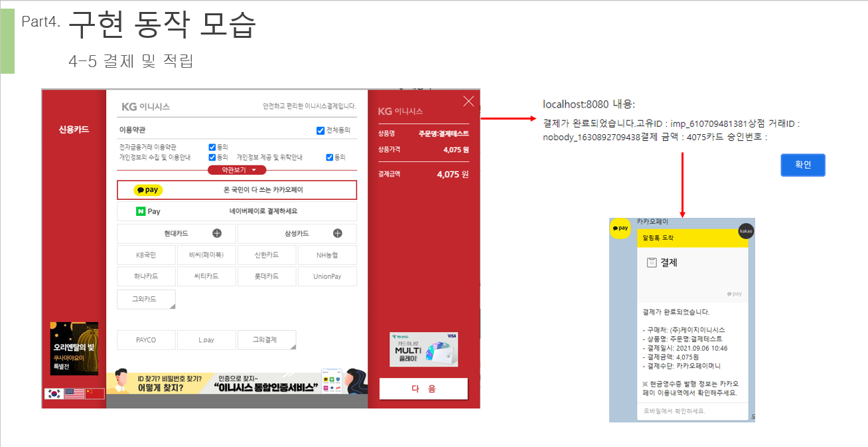
Task: Click the localhost:8080 내용 alert title
Action: [589, 104]
